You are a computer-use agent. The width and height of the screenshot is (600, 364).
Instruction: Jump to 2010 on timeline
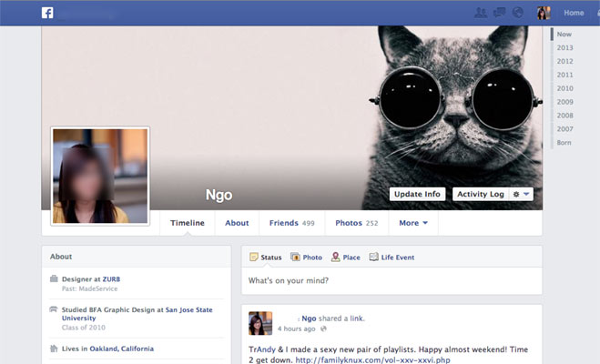pyautogui.click(x=564, y=88)
